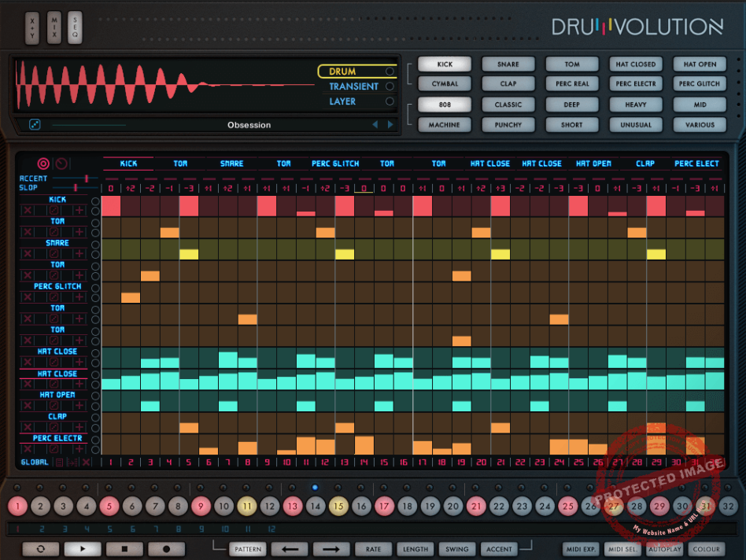Choose the VARIOUS style filter
This screenshot has width=746, height=560.
700,124
